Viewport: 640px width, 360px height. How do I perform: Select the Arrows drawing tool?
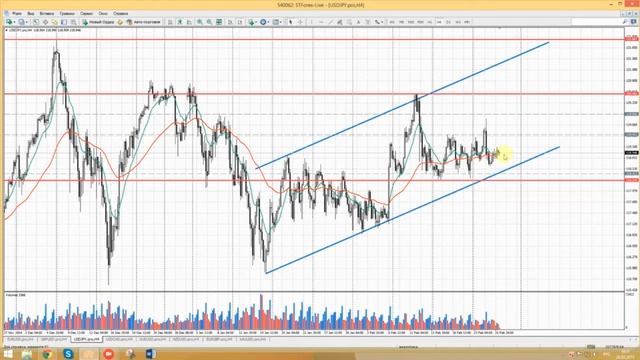[377, 22]
